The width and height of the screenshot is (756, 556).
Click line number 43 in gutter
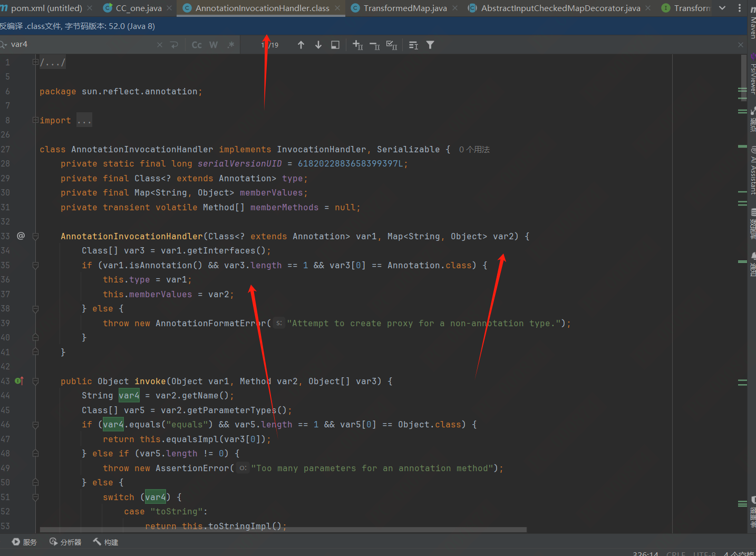(x=5, y=381)
